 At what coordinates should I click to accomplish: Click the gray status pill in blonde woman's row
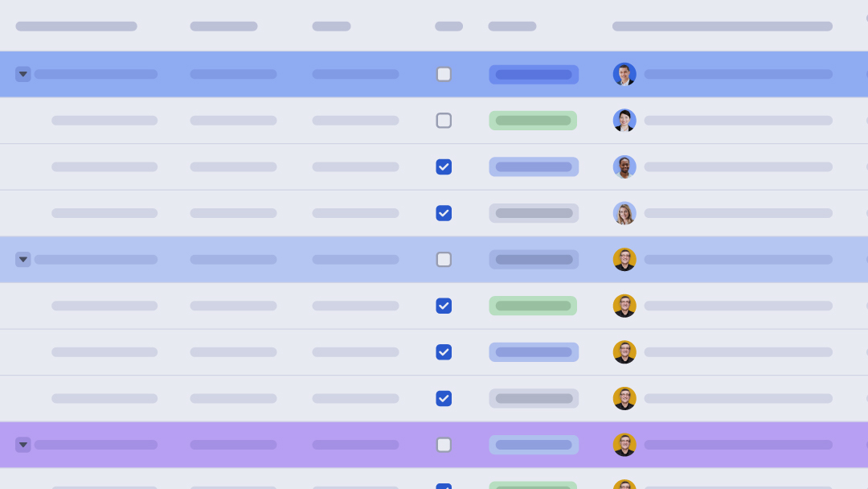[534, 213]
